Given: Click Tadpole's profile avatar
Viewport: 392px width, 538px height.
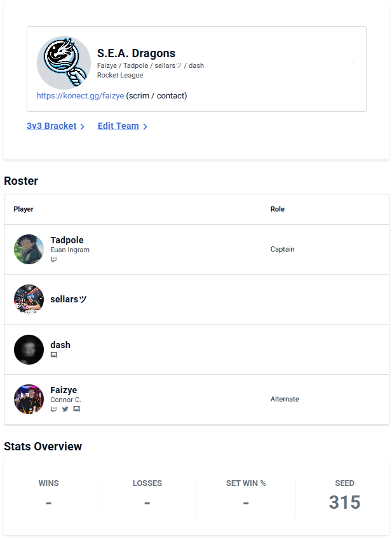Looking at the screenshot, I should [x=29, y=250].
